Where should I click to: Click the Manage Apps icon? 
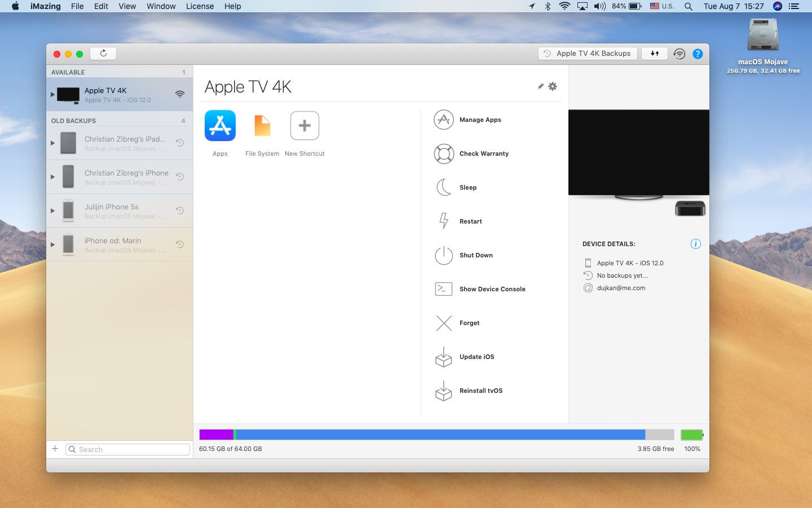coord(444,120)
